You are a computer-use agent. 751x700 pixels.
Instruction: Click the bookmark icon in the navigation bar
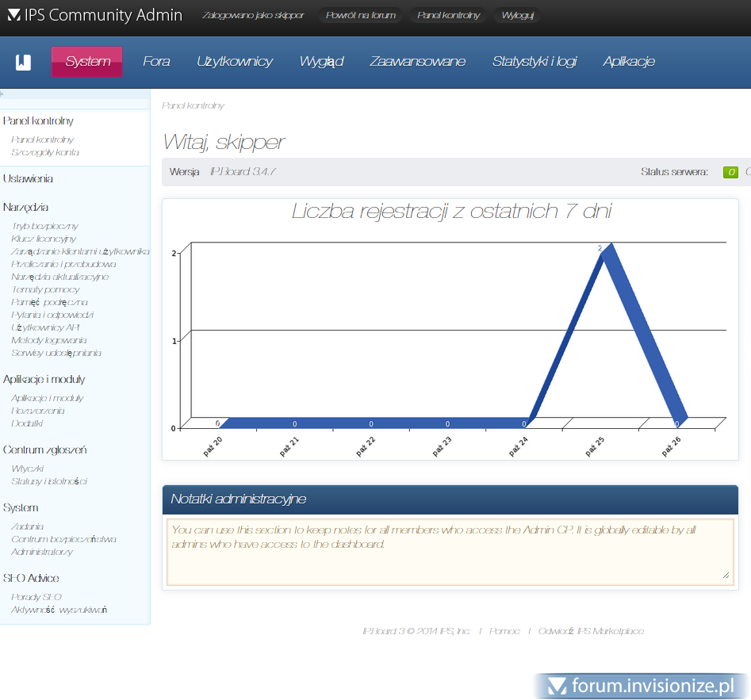click(23, 62)
